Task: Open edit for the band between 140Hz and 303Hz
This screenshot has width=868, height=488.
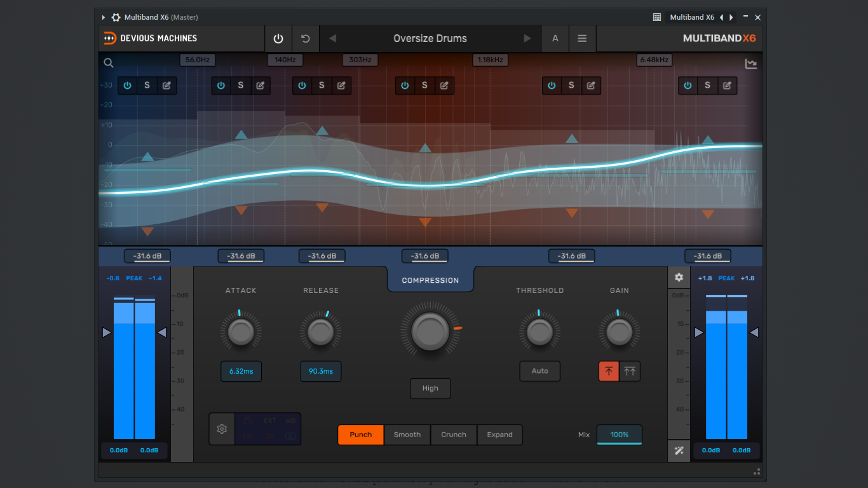Action: pyautogui.click(x=341, y=86)
